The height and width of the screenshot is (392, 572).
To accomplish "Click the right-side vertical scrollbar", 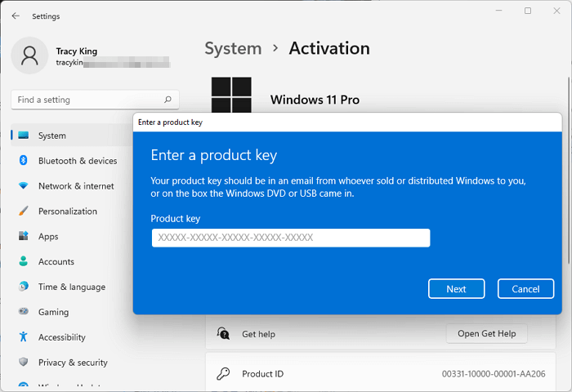I will tap(570, 171).
